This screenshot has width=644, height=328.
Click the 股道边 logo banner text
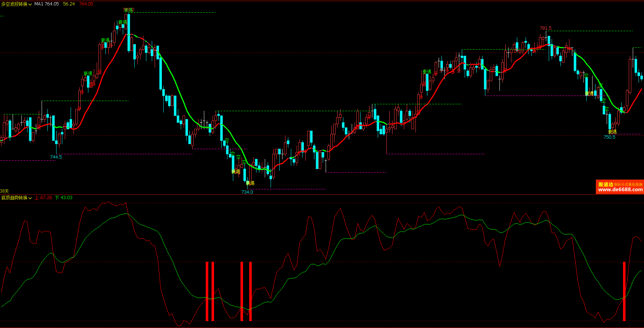pyautogui.click(x=605, y=184)
